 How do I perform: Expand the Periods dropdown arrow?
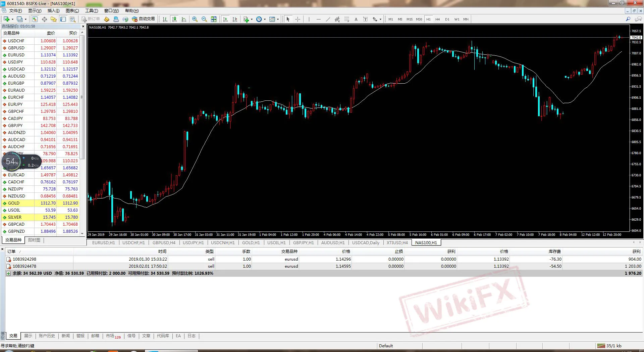click(x=265, y=19)
